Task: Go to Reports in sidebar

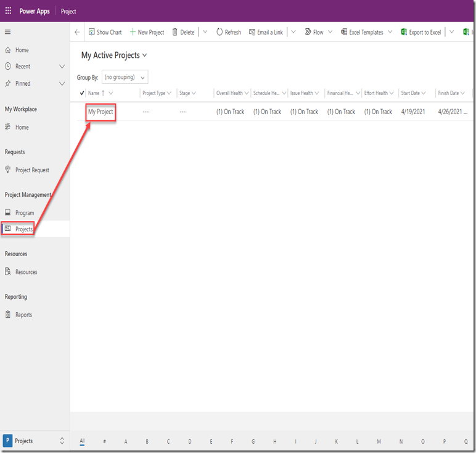Action: tap(23, 315)
